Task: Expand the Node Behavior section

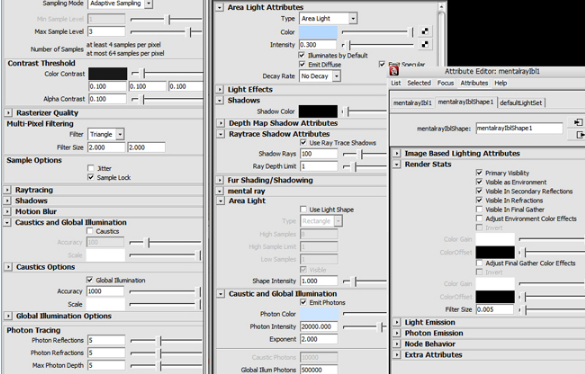Action: click(x=397, y=344)
